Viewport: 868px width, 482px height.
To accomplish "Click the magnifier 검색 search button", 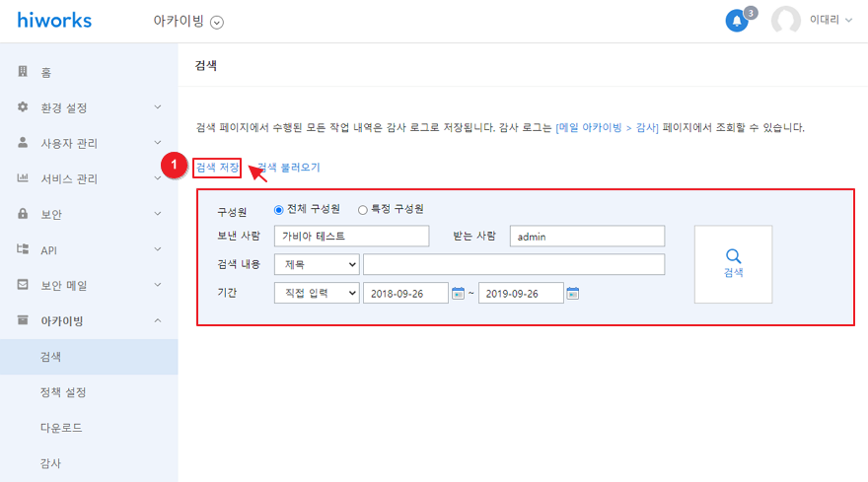I will tap(733, 264).
